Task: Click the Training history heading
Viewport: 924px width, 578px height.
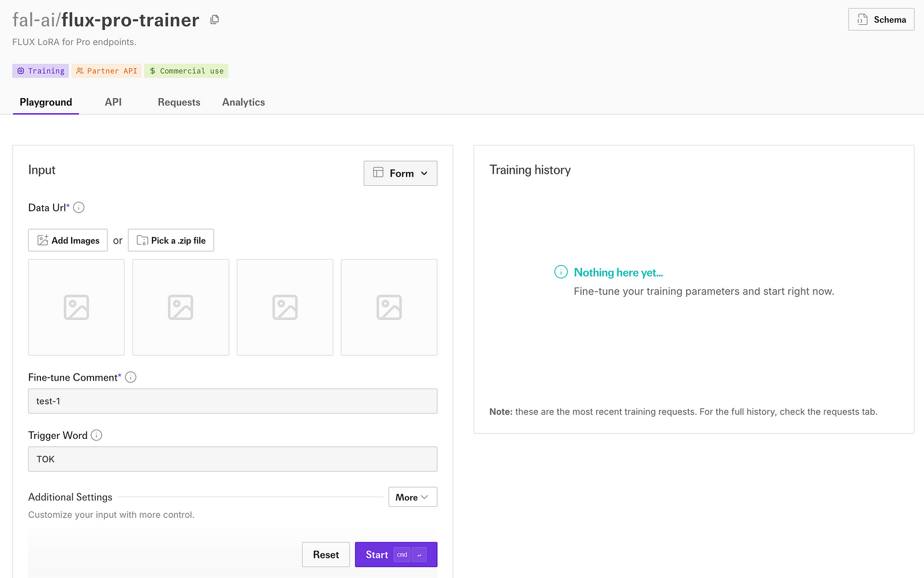Action: [530, 170]
